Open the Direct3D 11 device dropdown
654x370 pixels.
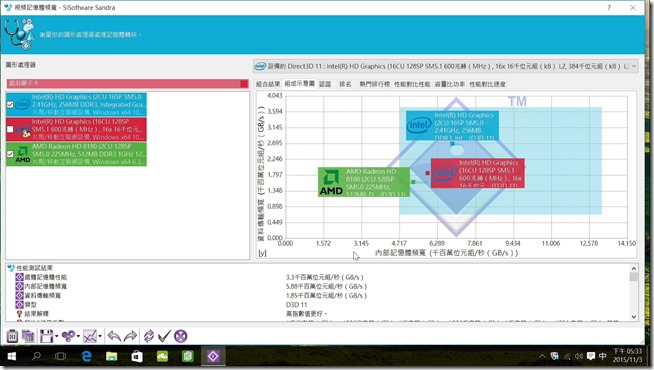[x=634, y=66]
